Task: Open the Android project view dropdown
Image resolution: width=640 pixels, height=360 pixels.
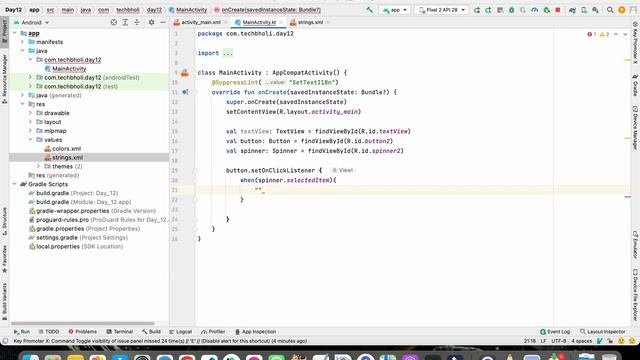Action: pyautogui.click(x=31, y=22)
